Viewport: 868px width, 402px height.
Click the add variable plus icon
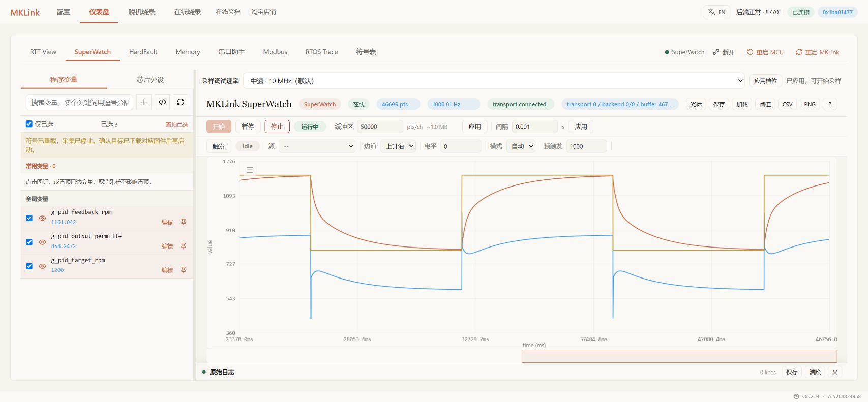144,102
